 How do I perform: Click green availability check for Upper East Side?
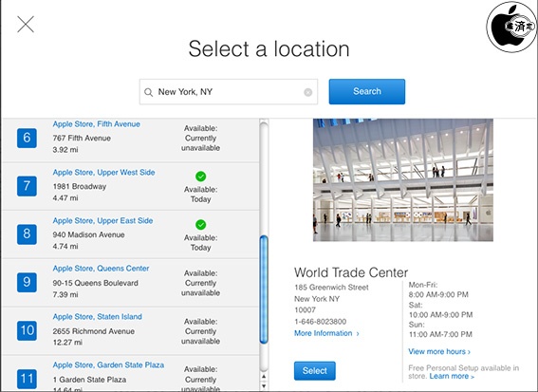[x=201, y=225]
